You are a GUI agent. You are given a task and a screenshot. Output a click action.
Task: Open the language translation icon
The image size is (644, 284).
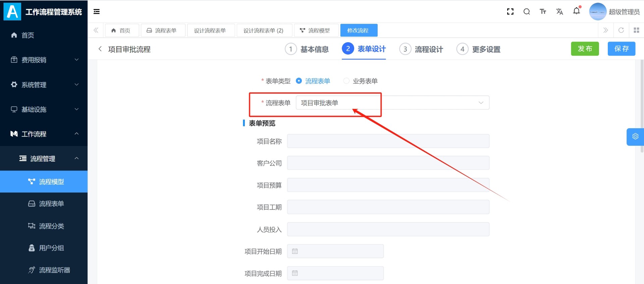[x=559, y=12]
